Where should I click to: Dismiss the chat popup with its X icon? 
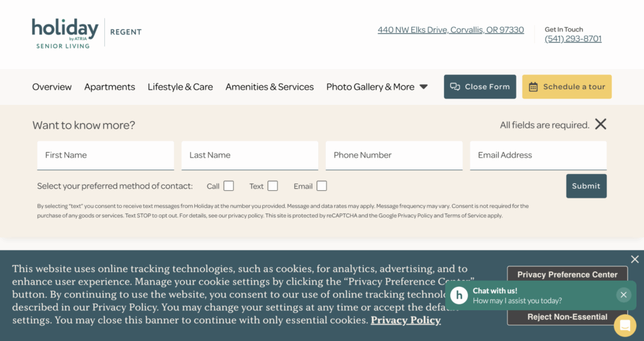(x=623, y=295)
